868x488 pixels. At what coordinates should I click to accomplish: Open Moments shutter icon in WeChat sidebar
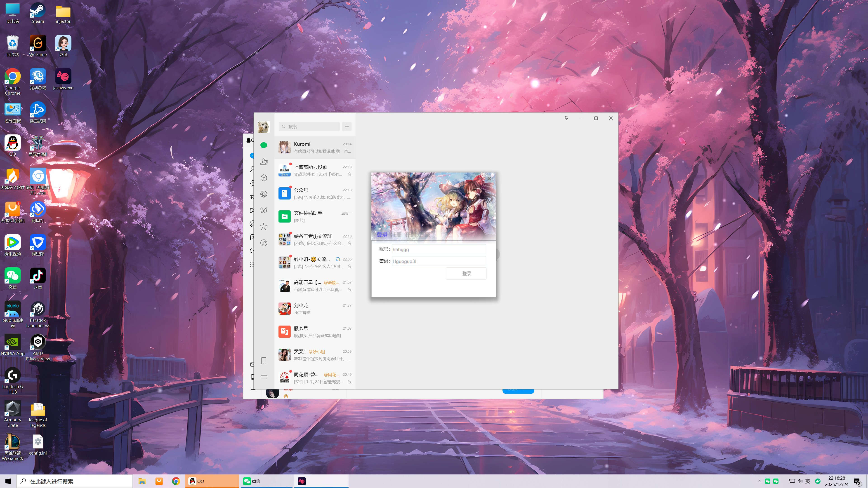click(264, 194)
